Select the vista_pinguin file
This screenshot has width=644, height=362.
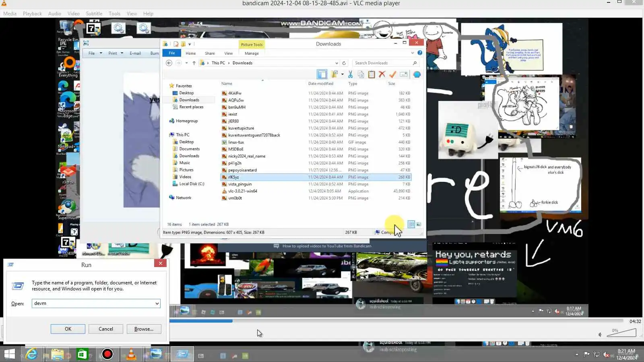(239, 184)
